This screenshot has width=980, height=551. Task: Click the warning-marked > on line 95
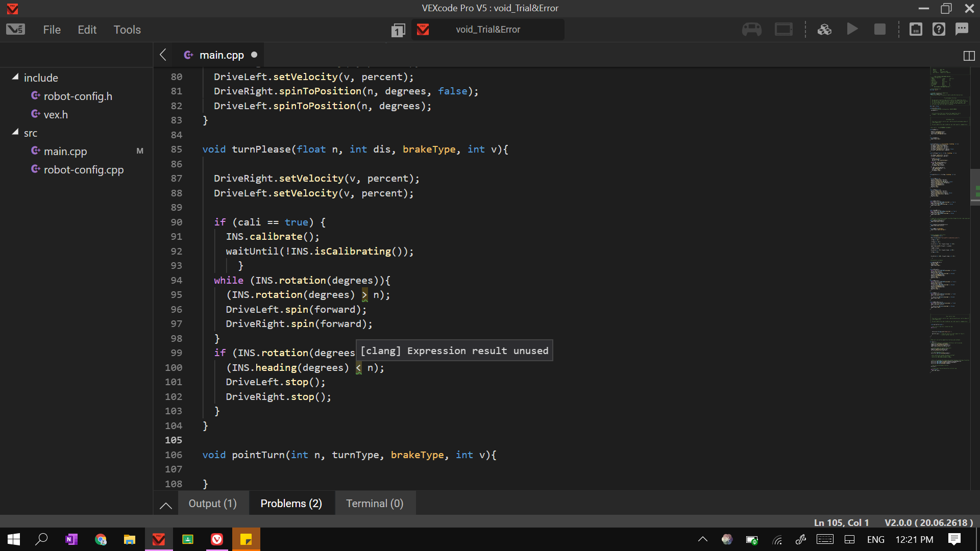pos(364,295)
